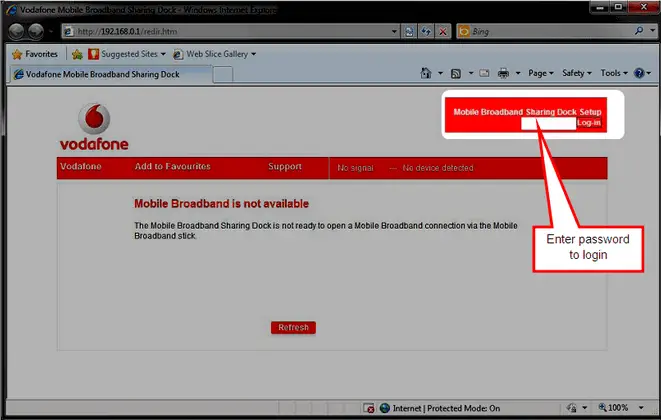Click the No device detected status text

(438, 168)
